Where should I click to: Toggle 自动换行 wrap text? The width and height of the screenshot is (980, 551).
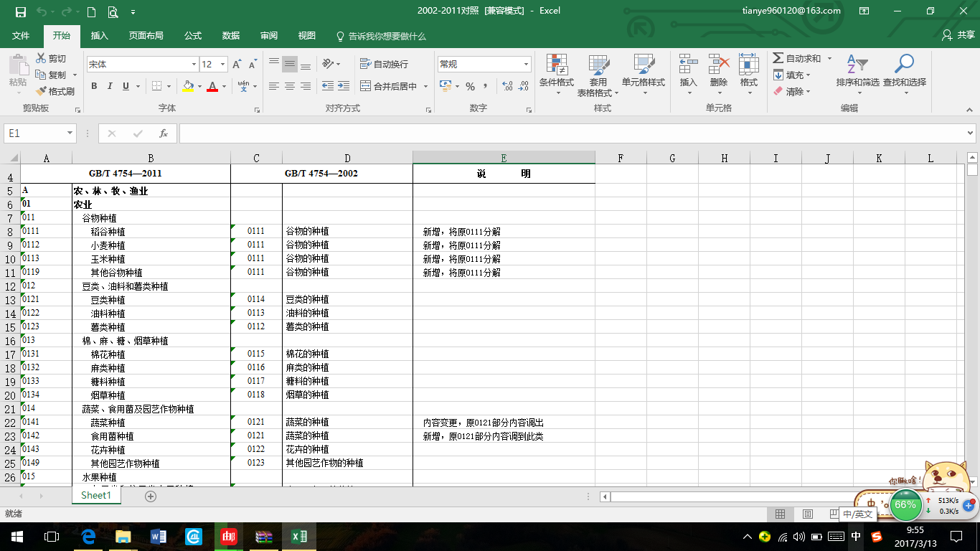coord(384,64)
